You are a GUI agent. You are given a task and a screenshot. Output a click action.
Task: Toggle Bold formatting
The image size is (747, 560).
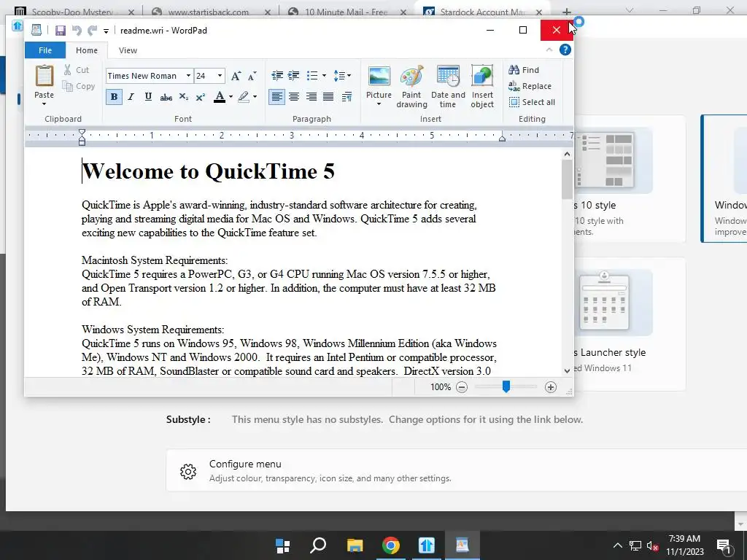coord(114,97)
